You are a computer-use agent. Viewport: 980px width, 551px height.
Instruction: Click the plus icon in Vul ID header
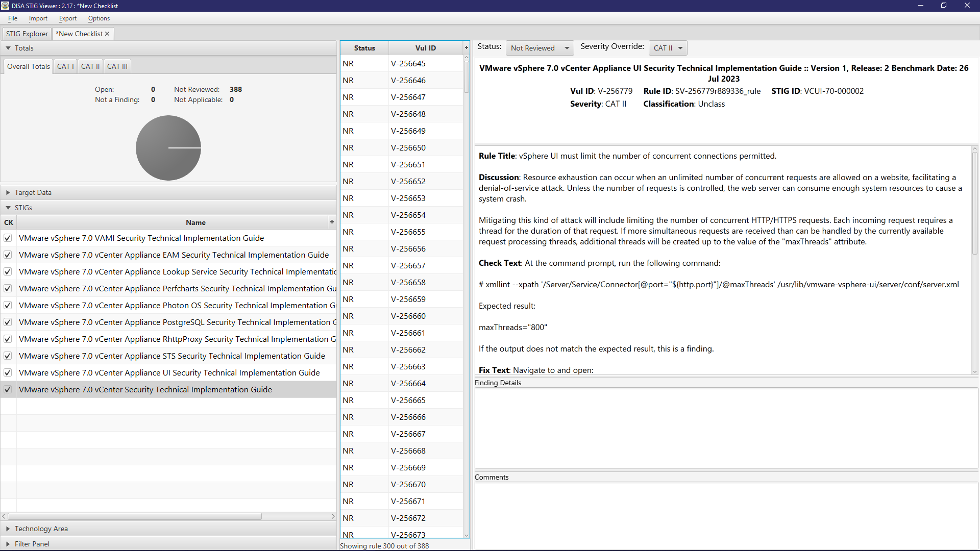click(466, 47)
